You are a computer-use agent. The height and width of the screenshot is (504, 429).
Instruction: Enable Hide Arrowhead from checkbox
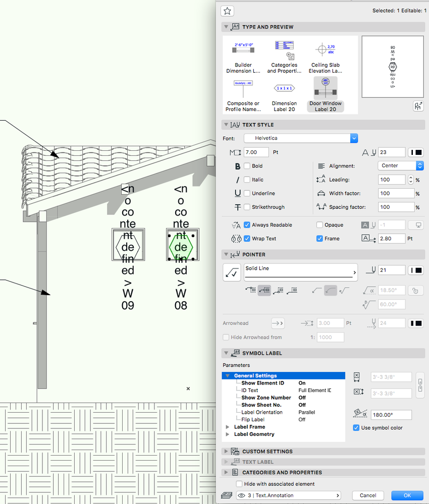(226, 337)
